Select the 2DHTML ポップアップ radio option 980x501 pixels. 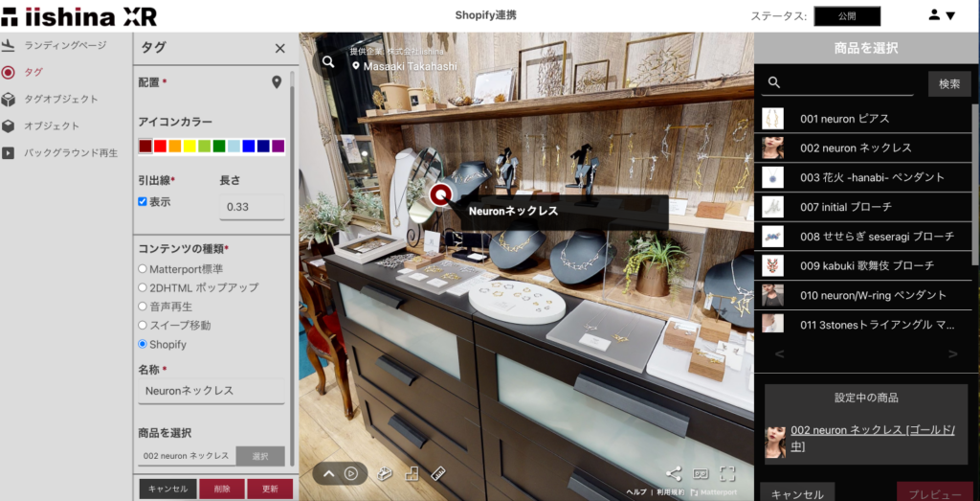click(143, 287)
